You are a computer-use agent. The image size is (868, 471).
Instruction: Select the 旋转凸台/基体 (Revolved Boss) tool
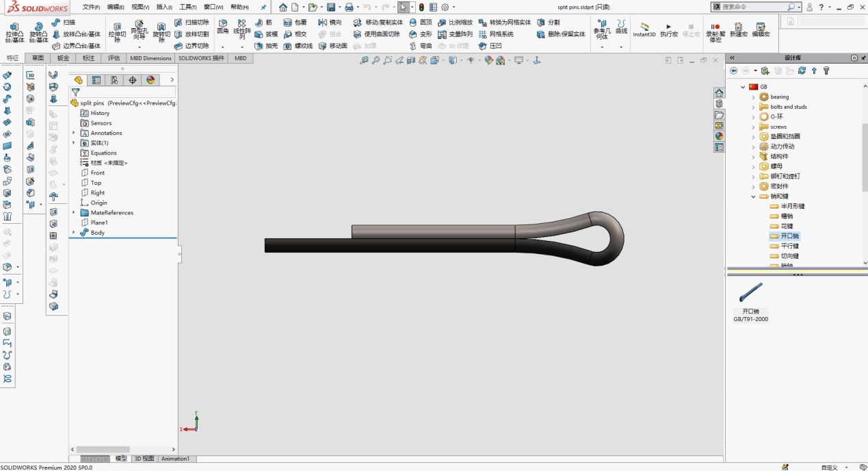tap(39, 31)
